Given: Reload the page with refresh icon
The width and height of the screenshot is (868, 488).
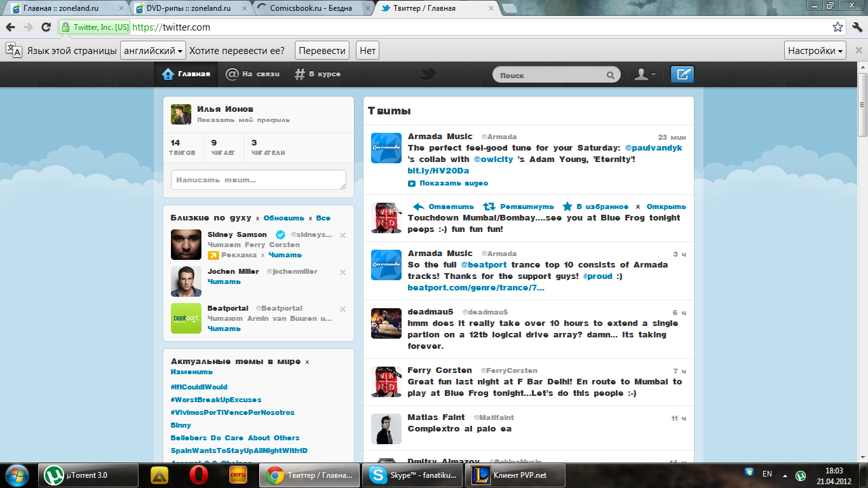Looking at the screenshot, I should [x=46, y=27].
